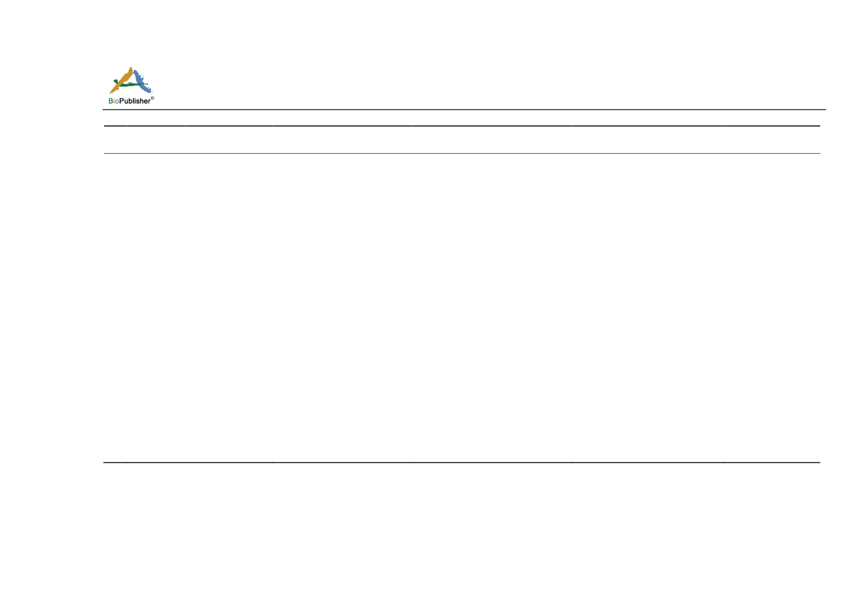Click inside the empty table body
This screenshot has width=868, height=613.
[462, 308]
